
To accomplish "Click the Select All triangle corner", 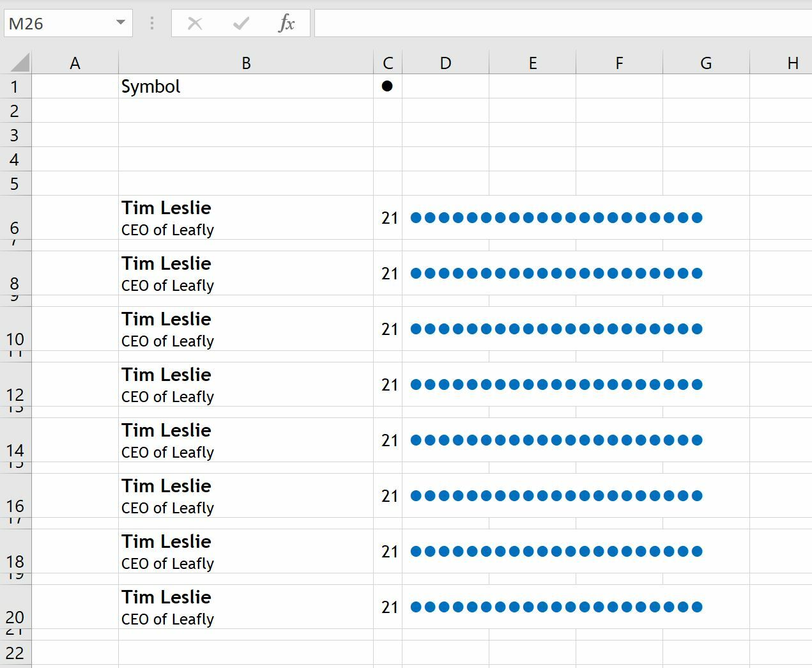I will tap(16, 62).
